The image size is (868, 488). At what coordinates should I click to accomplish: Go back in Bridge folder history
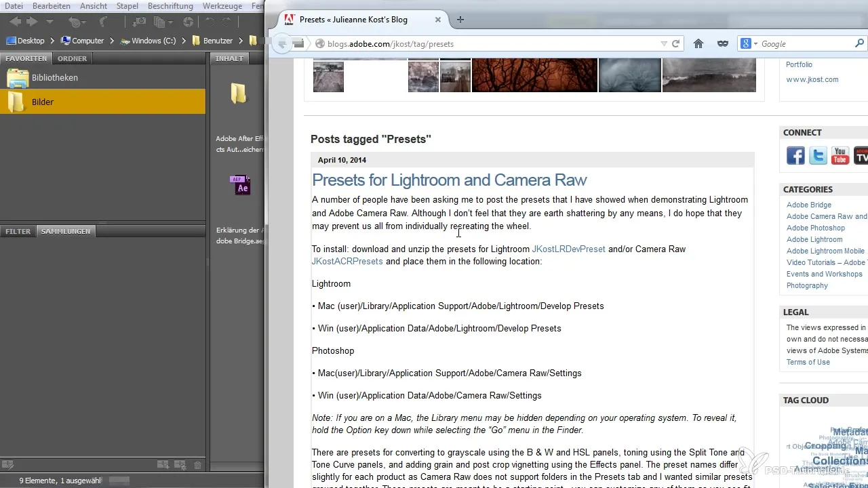pyautogui.click(x=14, y=22)
